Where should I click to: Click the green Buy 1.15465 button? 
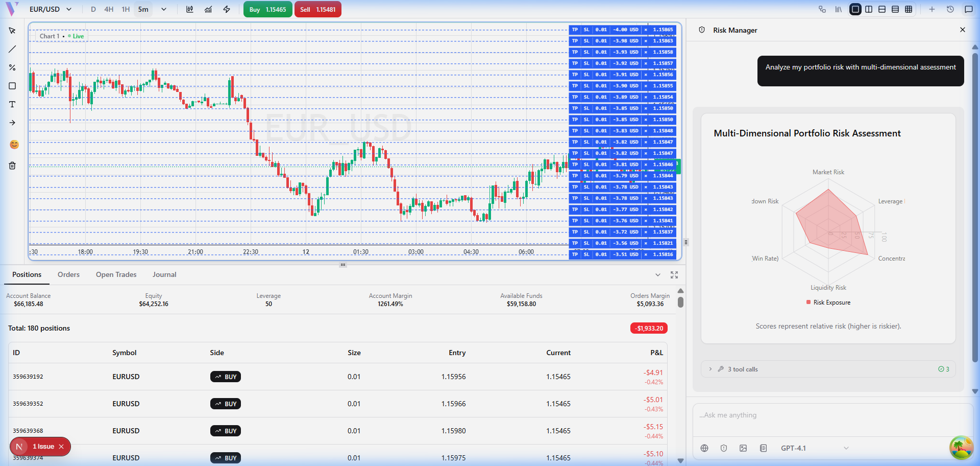[268, 9]
